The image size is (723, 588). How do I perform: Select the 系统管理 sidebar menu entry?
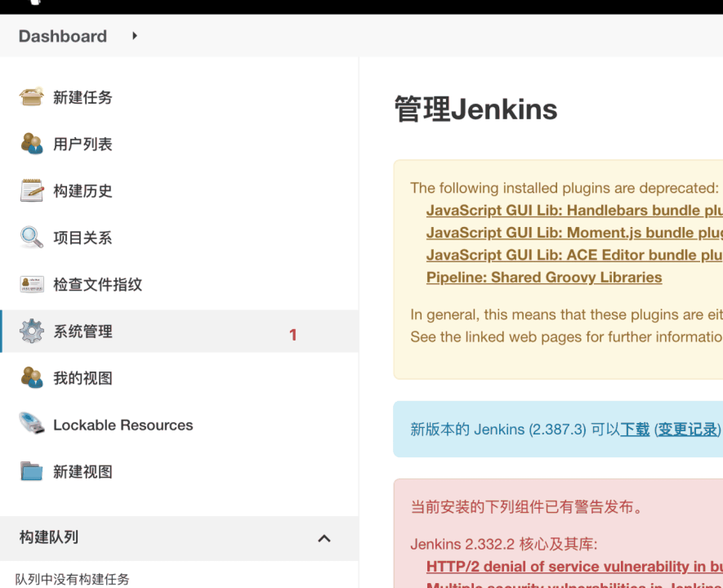tap(83, 332)
